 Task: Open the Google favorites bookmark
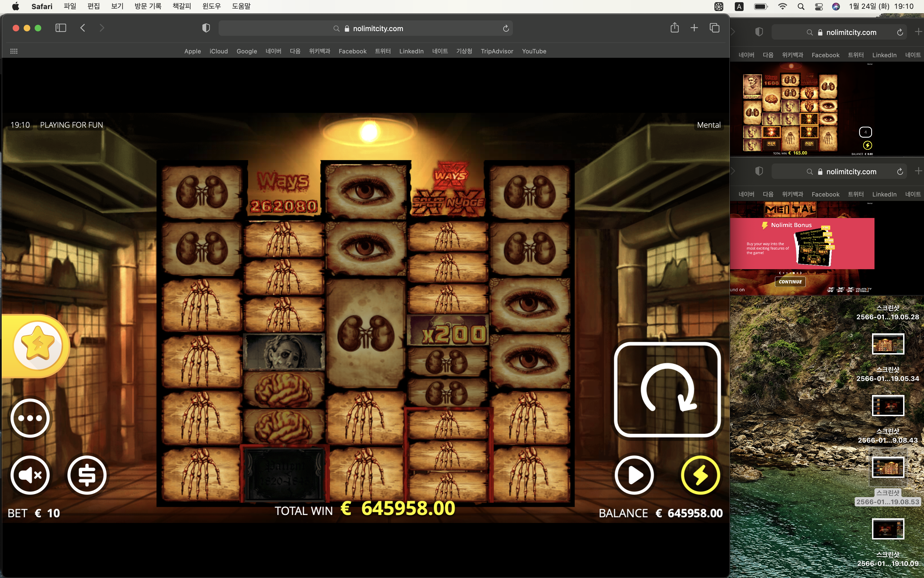(x=247, y=51)
